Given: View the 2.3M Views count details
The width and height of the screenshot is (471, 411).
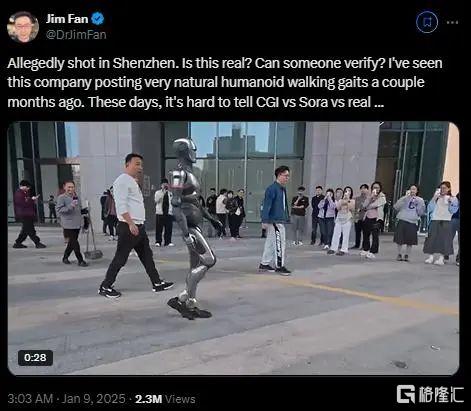Looking at the screenshot, I should click(x=165, y=399).
